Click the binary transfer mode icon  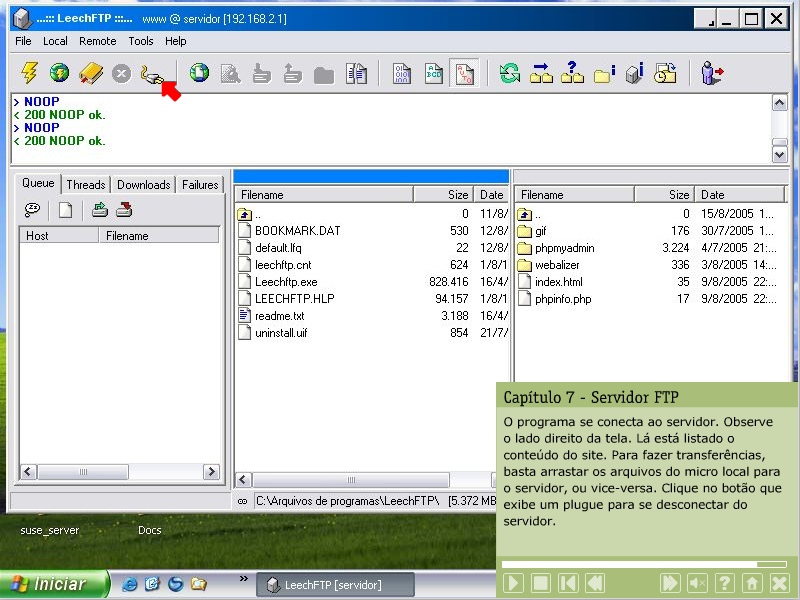pos(401,73)
